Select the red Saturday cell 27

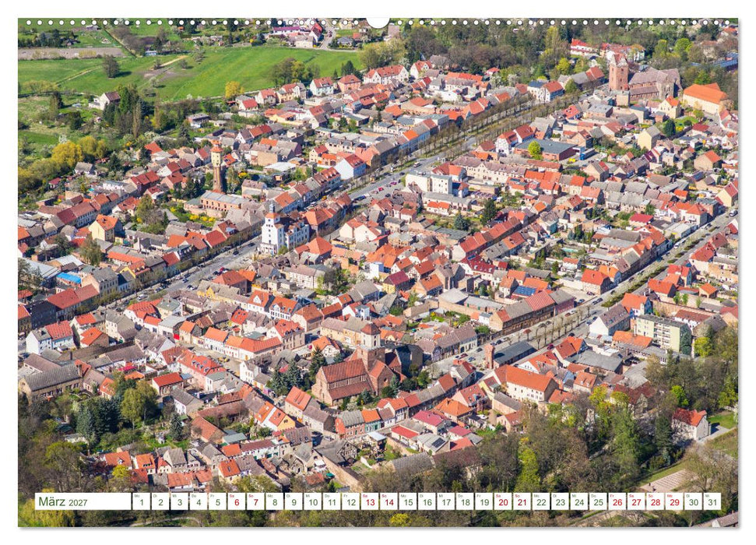[636, 501]
